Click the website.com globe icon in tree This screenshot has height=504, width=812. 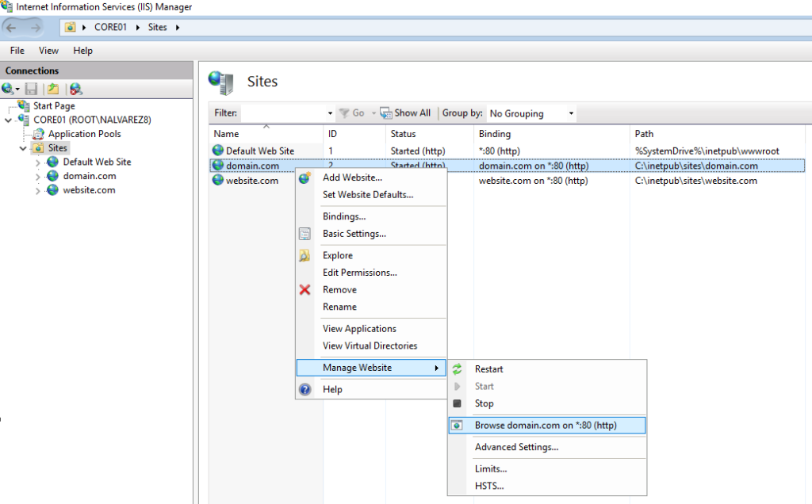52,190
